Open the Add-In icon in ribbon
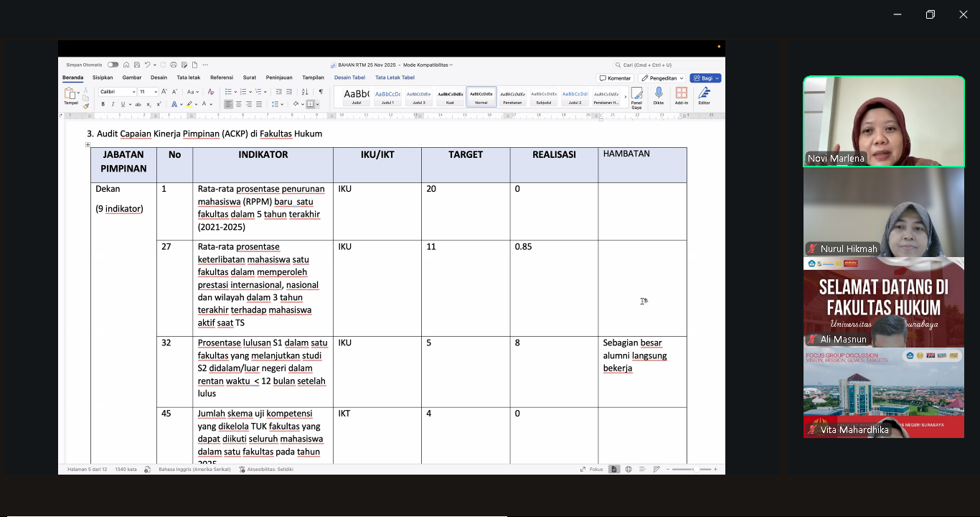980x517 pixels. point(682,96)
